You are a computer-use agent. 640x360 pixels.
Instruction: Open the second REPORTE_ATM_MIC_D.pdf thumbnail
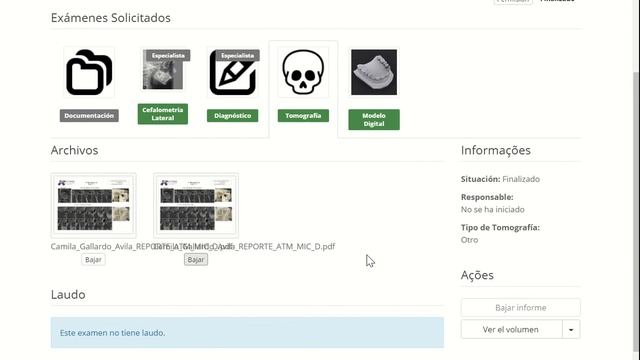click(x=196, y=205)
